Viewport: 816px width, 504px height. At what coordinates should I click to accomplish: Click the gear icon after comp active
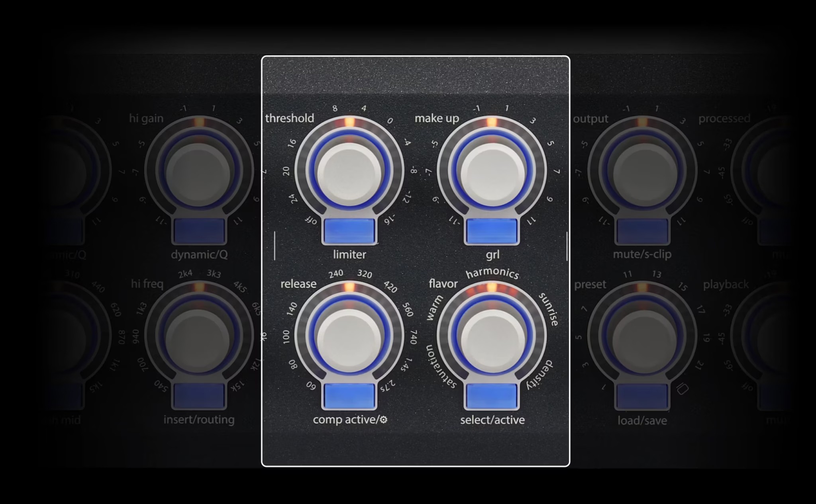coord(384,420)
